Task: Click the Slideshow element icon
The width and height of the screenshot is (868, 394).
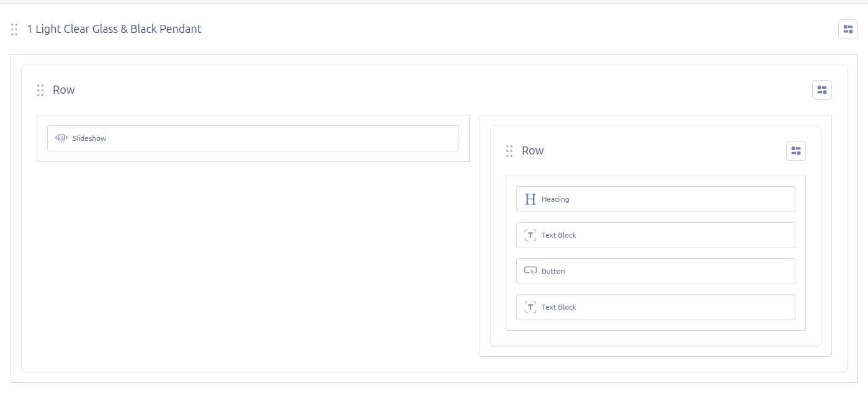Action: [x=61, y=138]
